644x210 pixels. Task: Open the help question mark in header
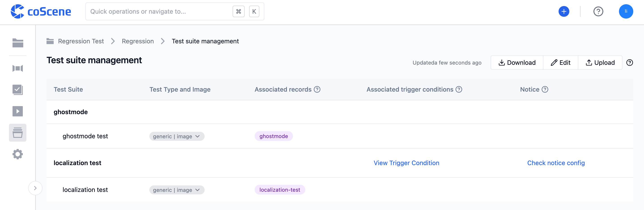[x=598, y=11]
